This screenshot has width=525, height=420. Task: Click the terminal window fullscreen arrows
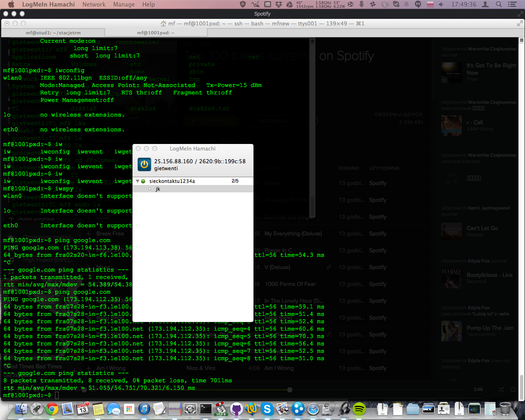[x=520, y=23]
